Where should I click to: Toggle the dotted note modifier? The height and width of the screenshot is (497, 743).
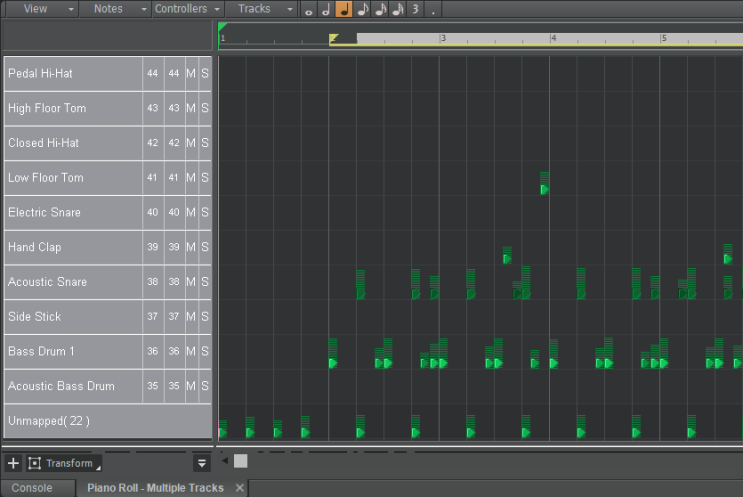[x=432, y=9]
